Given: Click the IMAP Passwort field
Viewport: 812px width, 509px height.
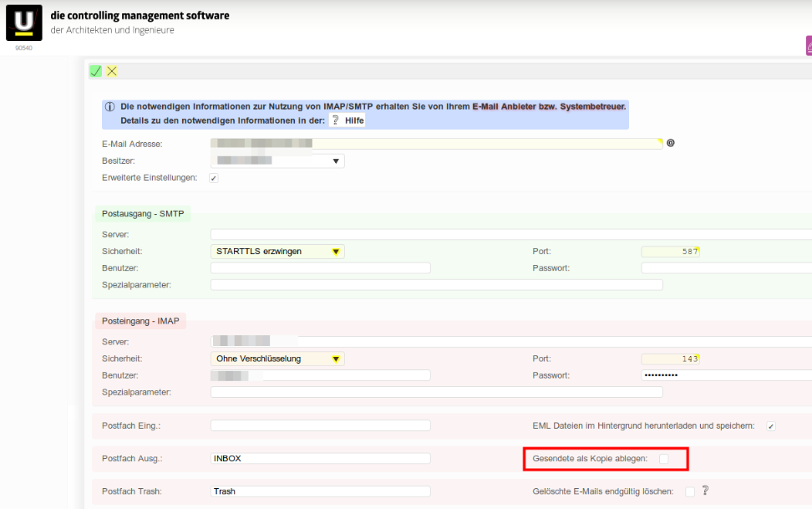Looking at the screenshot, I should tap(725, 375).
